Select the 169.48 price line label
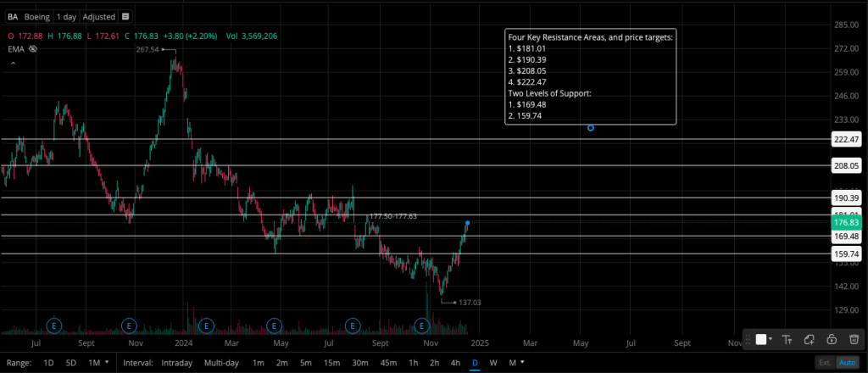Screen dimensions: 868x373 (x=847, y=237)
